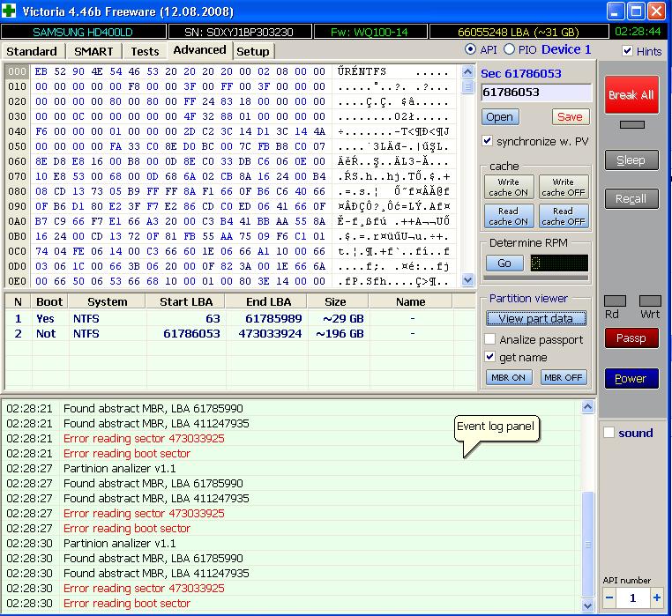The image size is (672, 616).
Task: Minimize the Victoria window
Action: [x=615, y=11]
